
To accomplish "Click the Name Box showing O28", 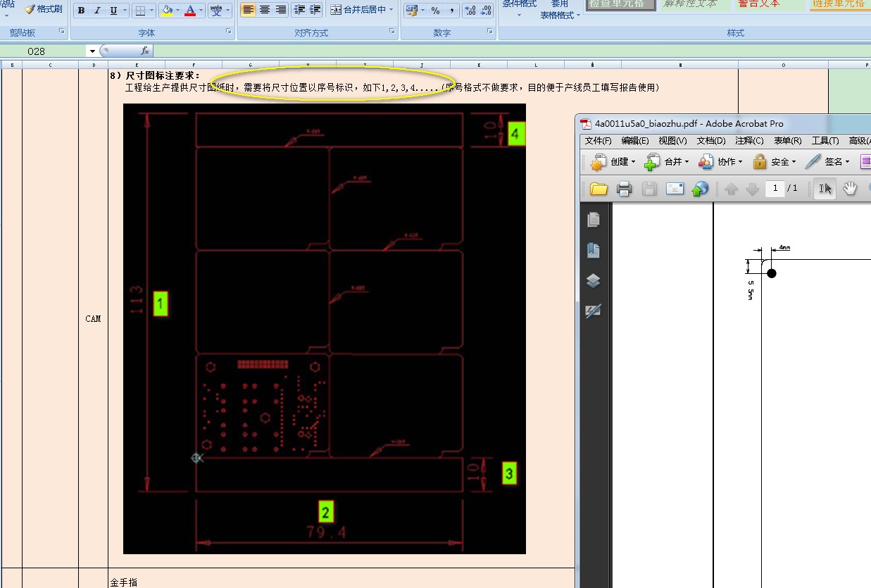I will pos(44,51).
